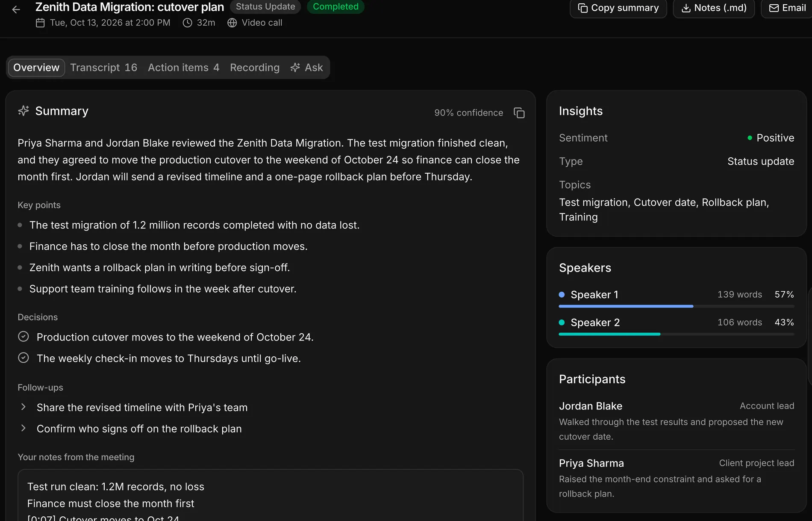The width and height of the screenshot is (812, 521).
Task: Click the key point about support team training
Action: (163, 289)
